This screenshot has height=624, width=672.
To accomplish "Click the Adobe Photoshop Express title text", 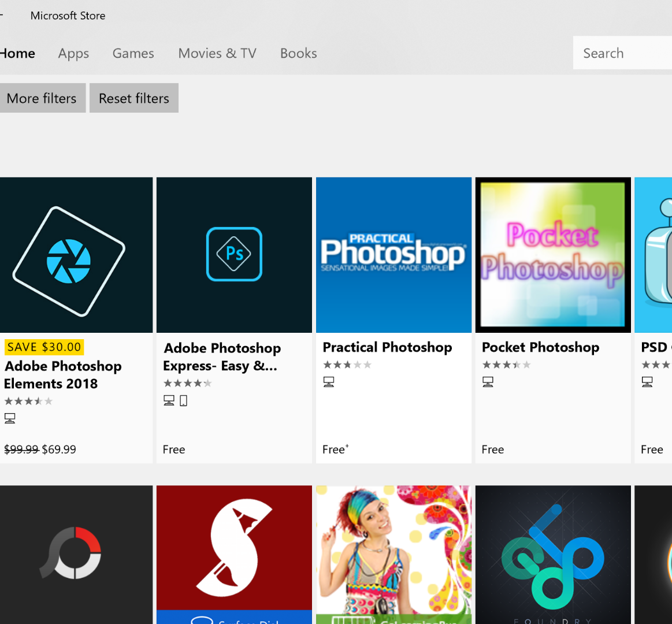I will pos(222,356).
